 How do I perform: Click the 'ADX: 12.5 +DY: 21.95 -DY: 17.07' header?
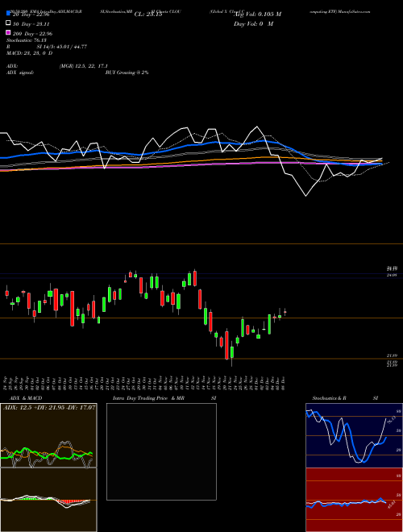(x=49, y=407)
